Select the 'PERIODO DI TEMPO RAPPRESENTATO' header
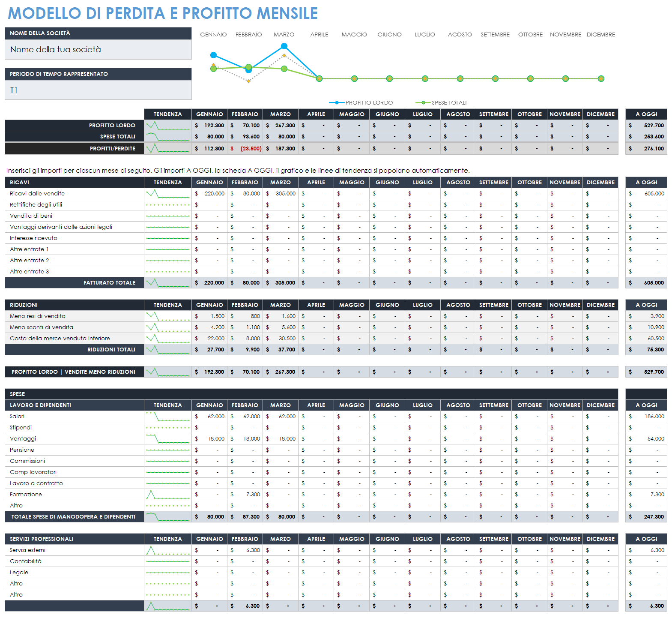Screen dimensions: 672x618 click(98, 74)
